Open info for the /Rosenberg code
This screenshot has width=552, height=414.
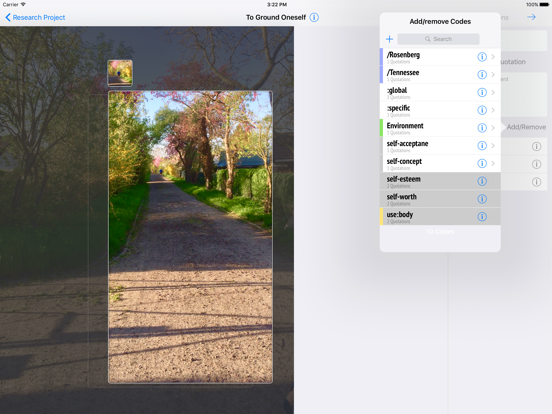point(482,57)
